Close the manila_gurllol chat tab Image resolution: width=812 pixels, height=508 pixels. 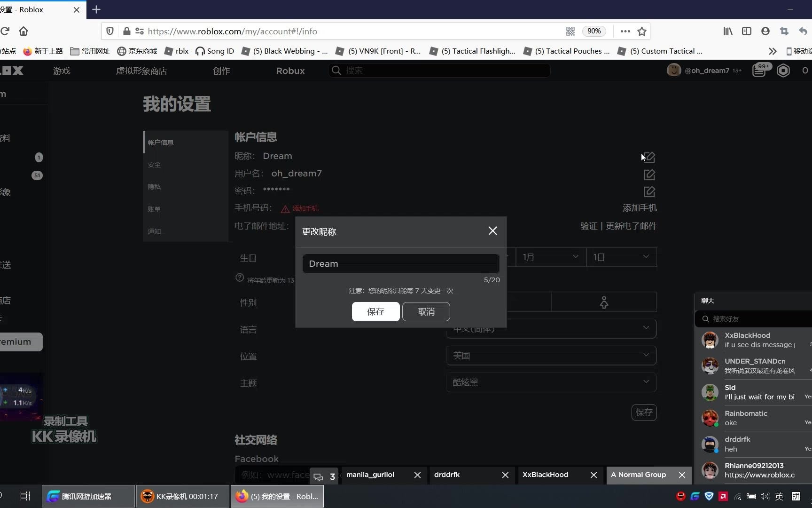tap(417, 475)
